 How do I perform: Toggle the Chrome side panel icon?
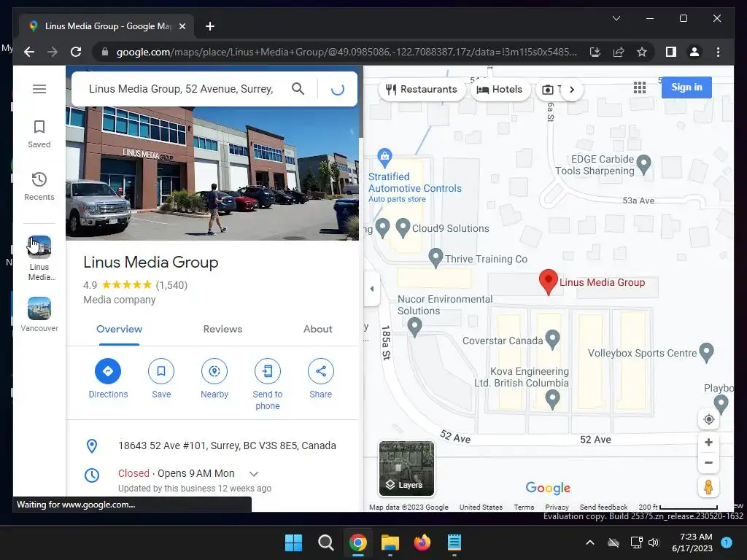[x=671, y=52]
